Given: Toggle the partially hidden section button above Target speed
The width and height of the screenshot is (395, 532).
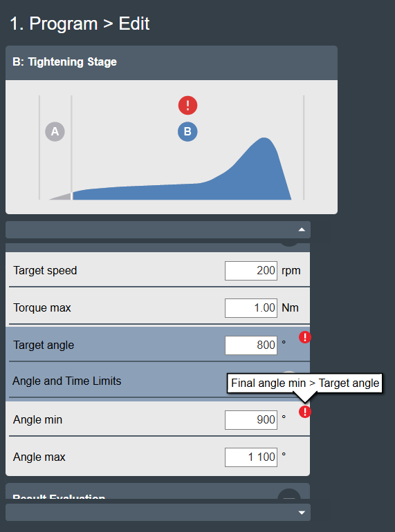Looking at the screenshot, I should click(289, 245).
